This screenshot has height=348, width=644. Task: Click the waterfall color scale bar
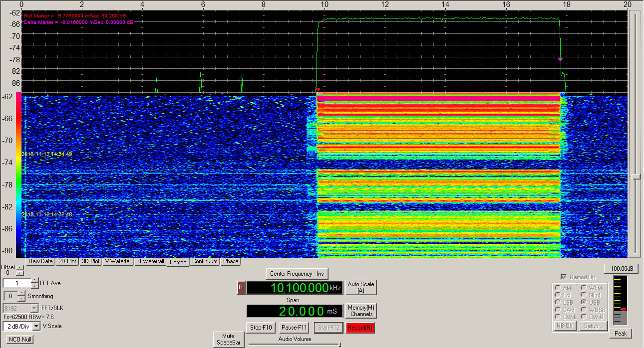[x=19, y=174]
